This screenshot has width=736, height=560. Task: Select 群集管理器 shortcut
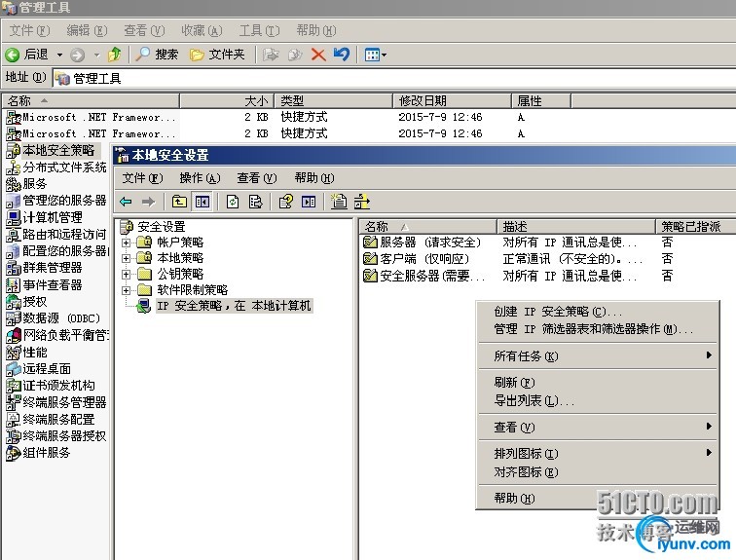44,268
